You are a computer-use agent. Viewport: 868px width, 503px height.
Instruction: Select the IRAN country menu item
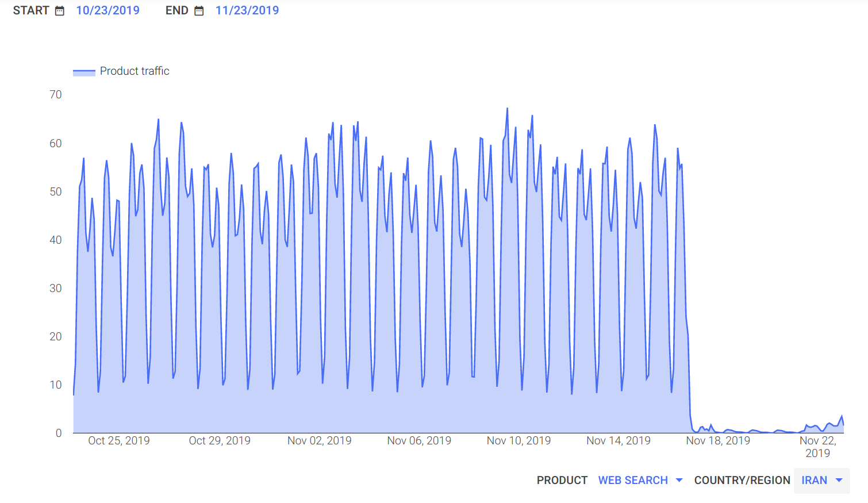(815, 480)
